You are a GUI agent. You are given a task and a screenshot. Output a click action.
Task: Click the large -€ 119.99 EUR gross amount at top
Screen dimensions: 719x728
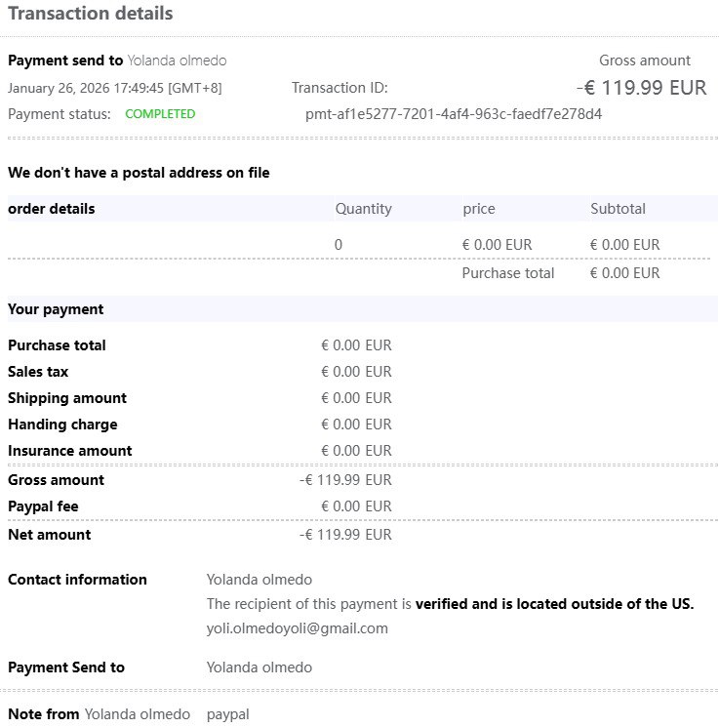(641, 88)
